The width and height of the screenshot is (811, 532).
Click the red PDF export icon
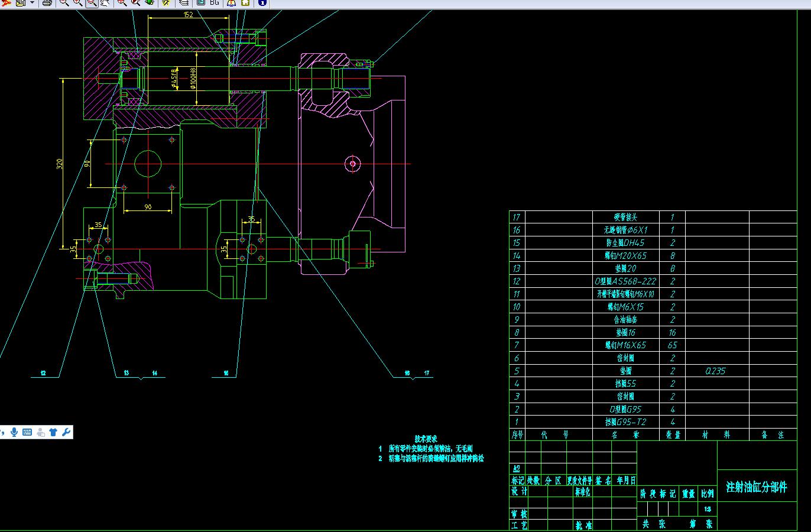[x=7, y=2]
